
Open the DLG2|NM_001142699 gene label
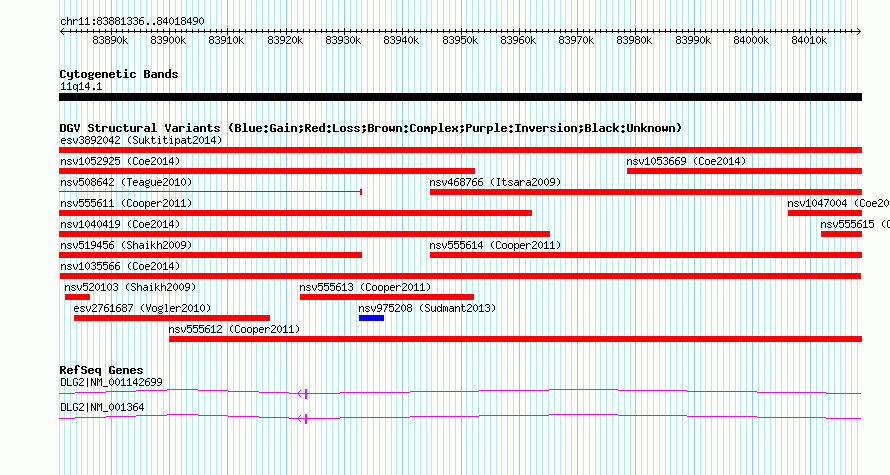[111, 382]
